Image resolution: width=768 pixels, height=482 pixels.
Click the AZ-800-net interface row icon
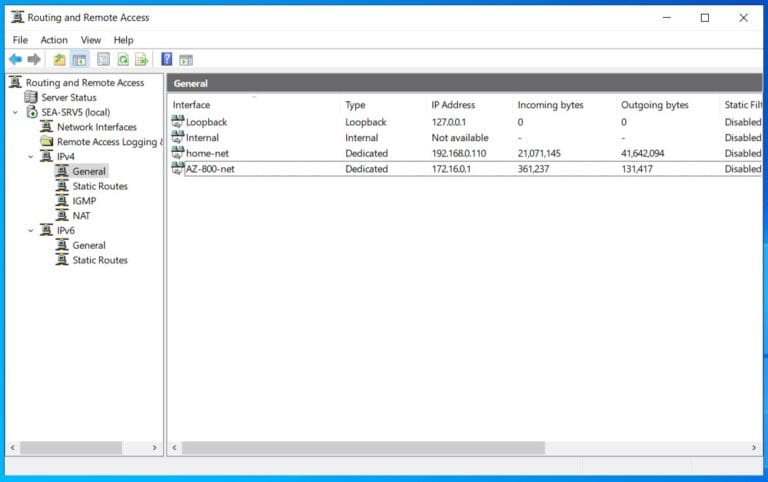pos(178,169)
